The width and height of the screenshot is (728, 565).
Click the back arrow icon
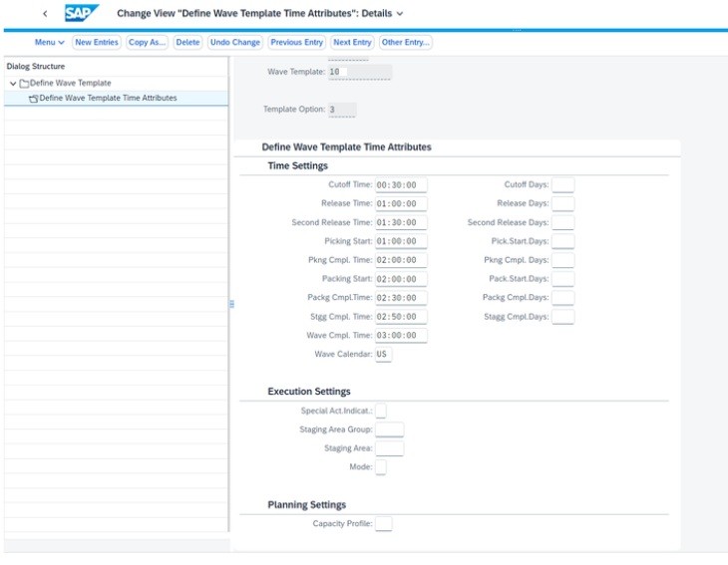point(45,14)
